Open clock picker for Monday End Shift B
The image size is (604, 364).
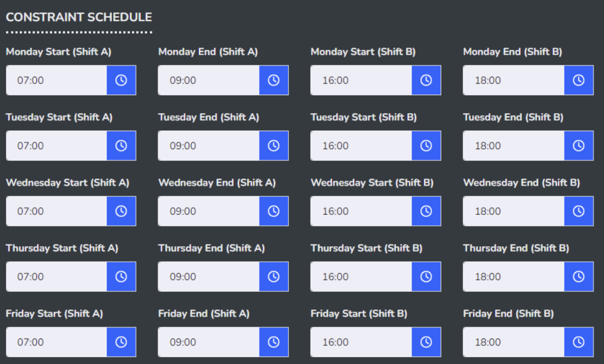(x=579, y=80)
